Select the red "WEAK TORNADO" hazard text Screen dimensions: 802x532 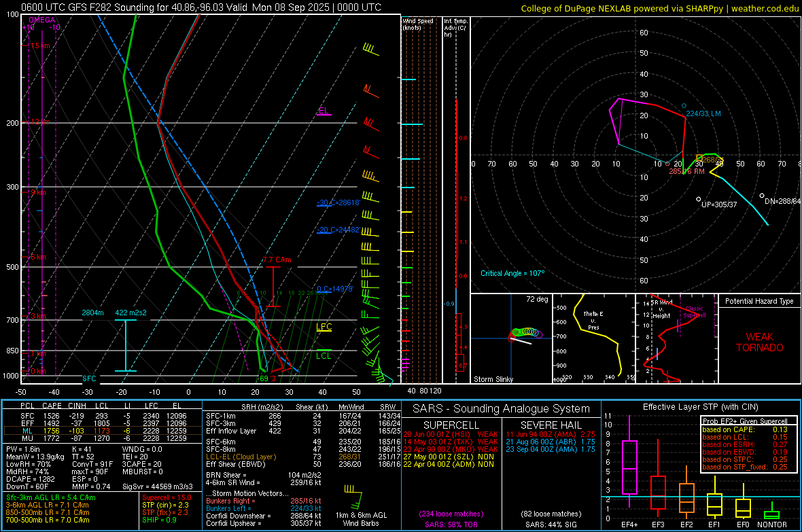(x=760, y=342)
